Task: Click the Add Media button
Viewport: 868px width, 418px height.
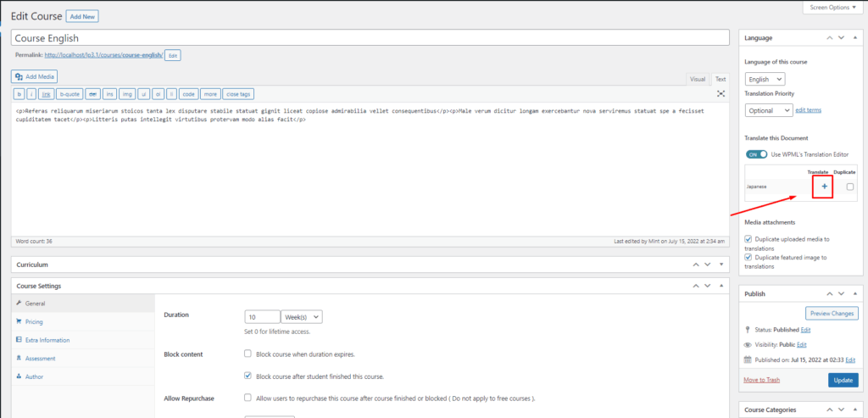Action: (x=34, y=76)
